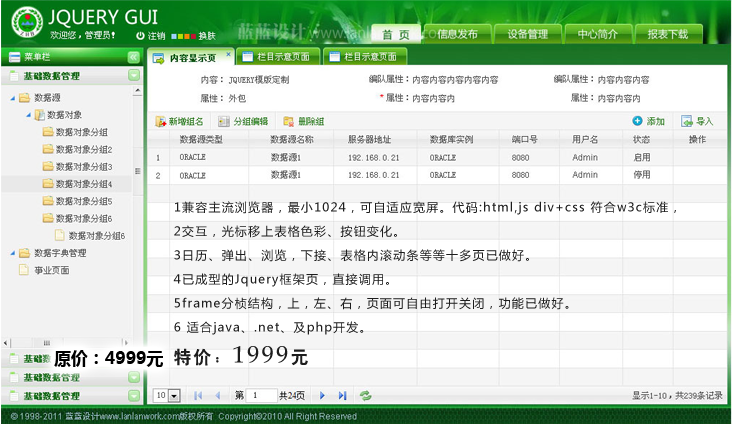The image size is (734, 426).
Task: Toggle the bottom 基础数据管理 accordion arrow
Action: pyautogui.click(x=134, y=396)
